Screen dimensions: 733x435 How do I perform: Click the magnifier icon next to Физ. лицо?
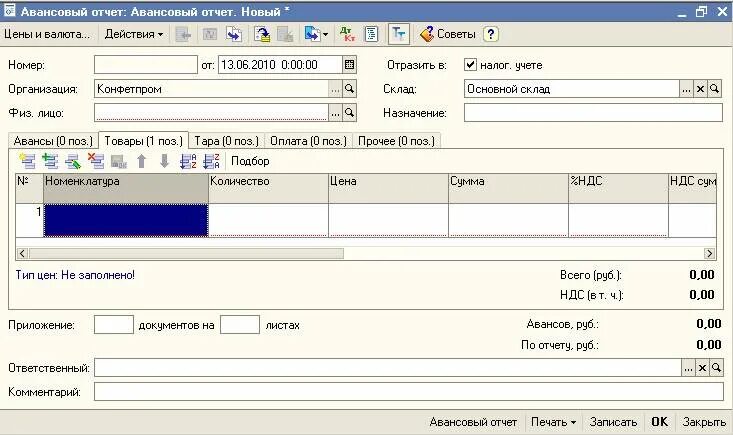(349, 113)
